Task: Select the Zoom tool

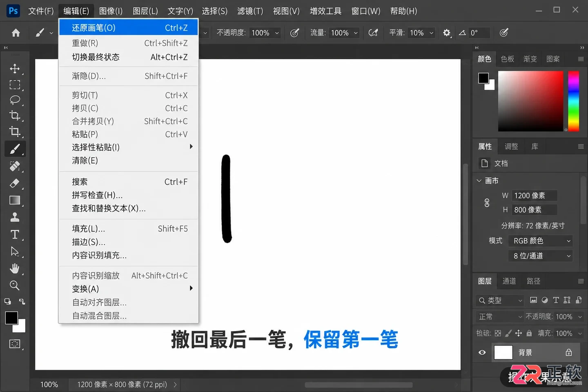Action: [x=15, y=285]
